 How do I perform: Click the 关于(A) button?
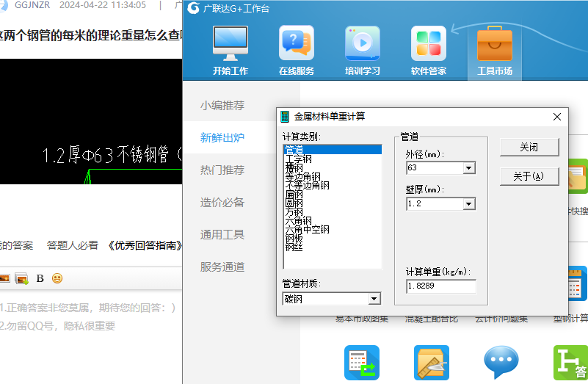pos(529,176)
